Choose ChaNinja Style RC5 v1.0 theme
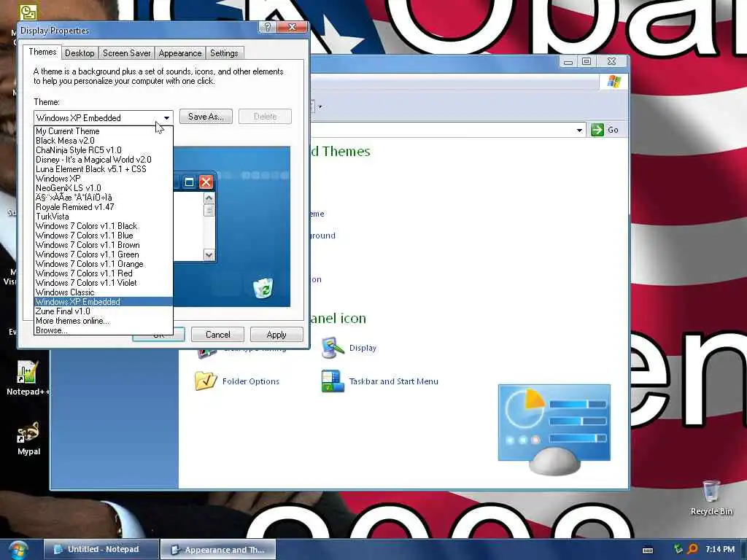 click(104, 150)
